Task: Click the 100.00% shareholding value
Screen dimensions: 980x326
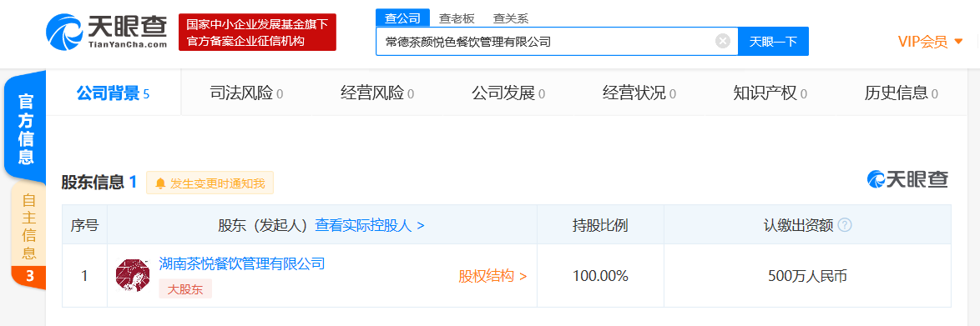Action: (600, 276)
